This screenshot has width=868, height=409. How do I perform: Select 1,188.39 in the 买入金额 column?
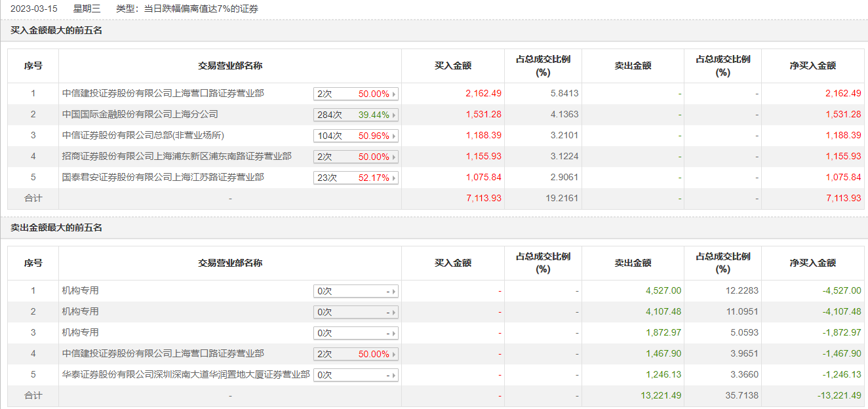point(483,136)
